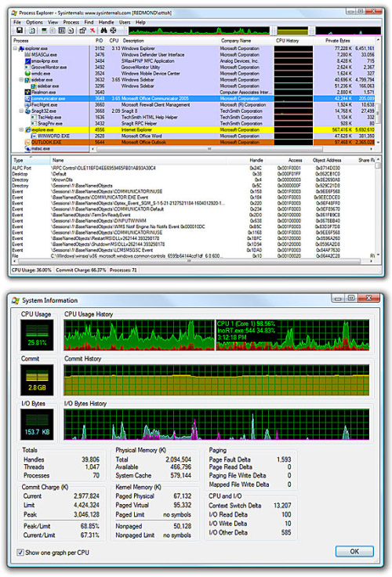Click the toolbar mini I/O graph
Viewport: 392px width, 577px height.
click(x=348, y=31)
